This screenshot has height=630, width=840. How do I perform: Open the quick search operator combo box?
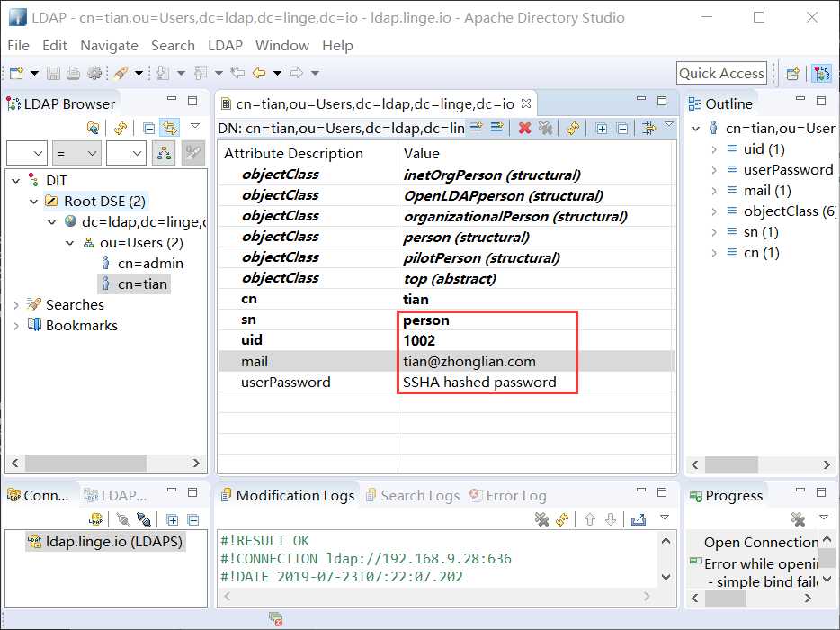pos(76,154)
